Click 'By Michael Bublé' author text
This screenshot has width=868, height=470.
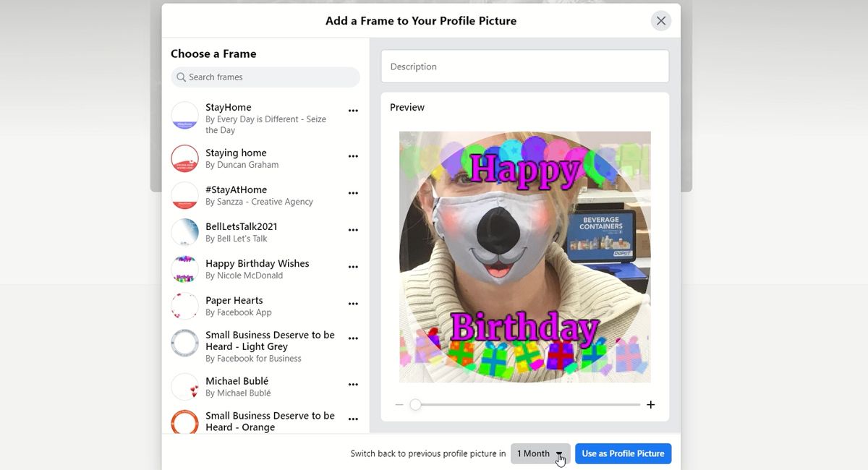click(238, 393)
